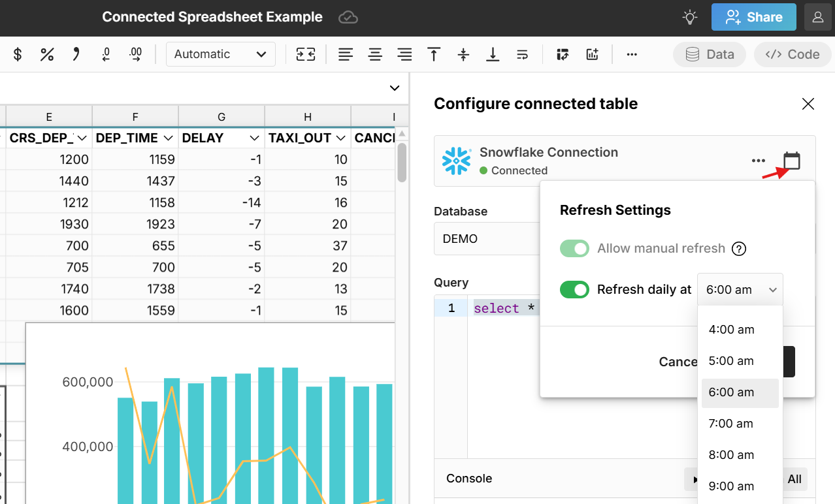The image size is (835, 504).
Task: Select the currency format icon
Action: coord(17,54)
